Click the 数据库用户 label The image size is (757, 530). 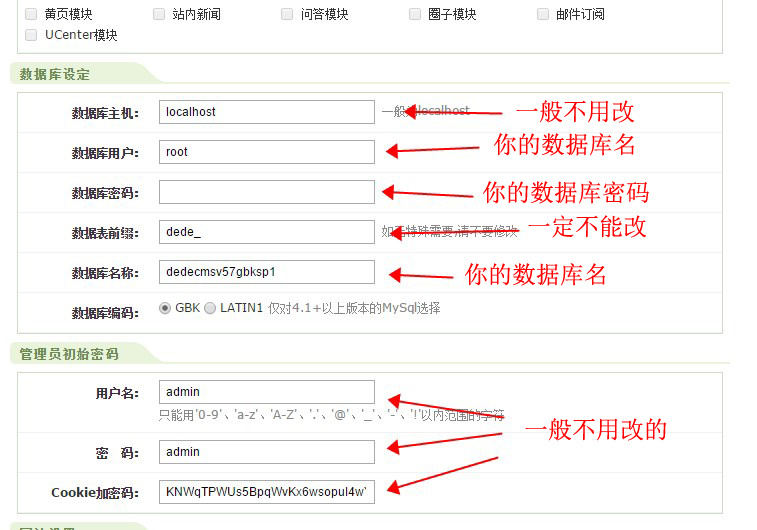click(105, 153)
